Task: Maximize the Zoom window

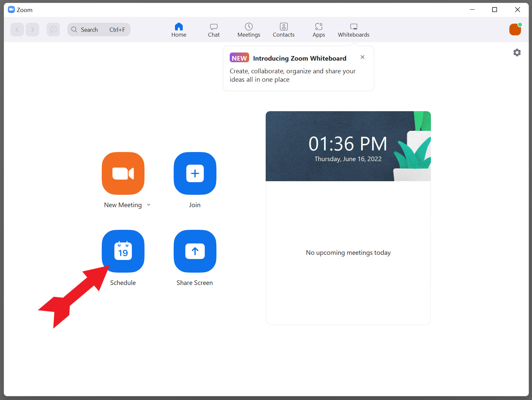Action: [494, 10]
